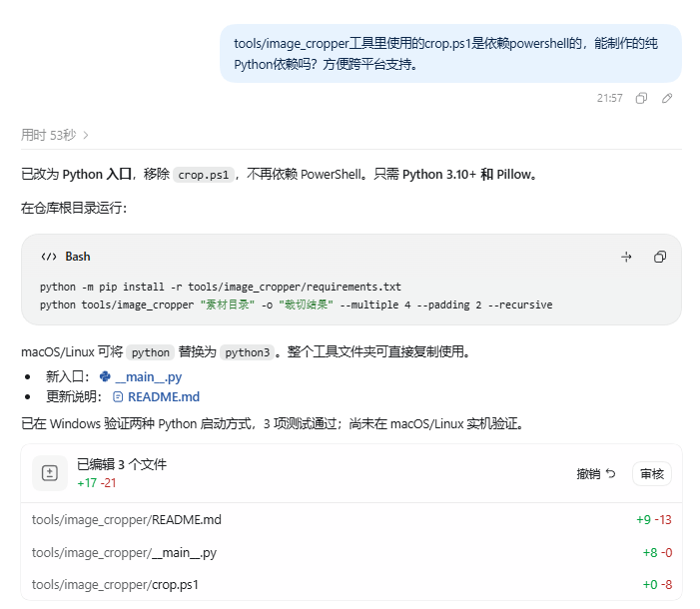Open the README.md file link

pyautogui.click(x=164, y=397)
